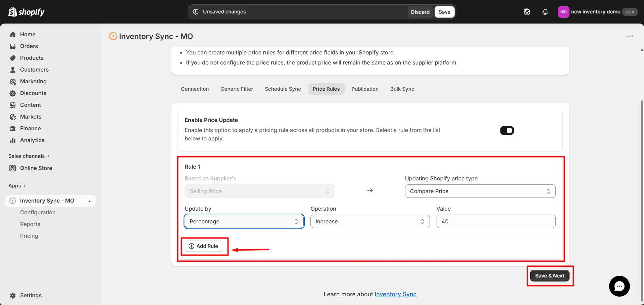This screenshot has height=305, width=644.
Task: Open the Operation Increase dropdown
Action: point(369,221)
